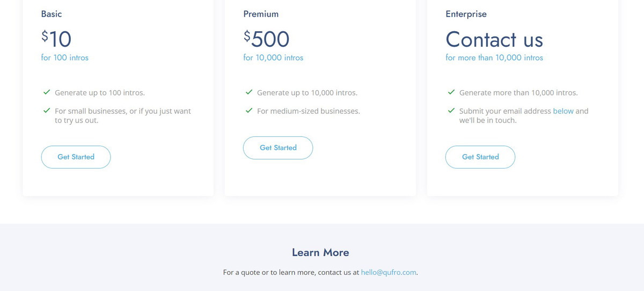Click Get Started under Enterprise plan
Viewport: 644px width, 291px height.
(x=480, y=157)
